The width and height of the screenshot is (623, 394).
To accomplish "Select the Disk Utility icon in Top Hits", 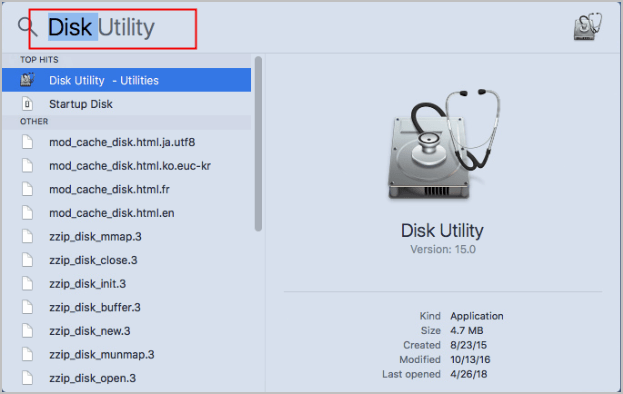I will click(x=27, y=80).
